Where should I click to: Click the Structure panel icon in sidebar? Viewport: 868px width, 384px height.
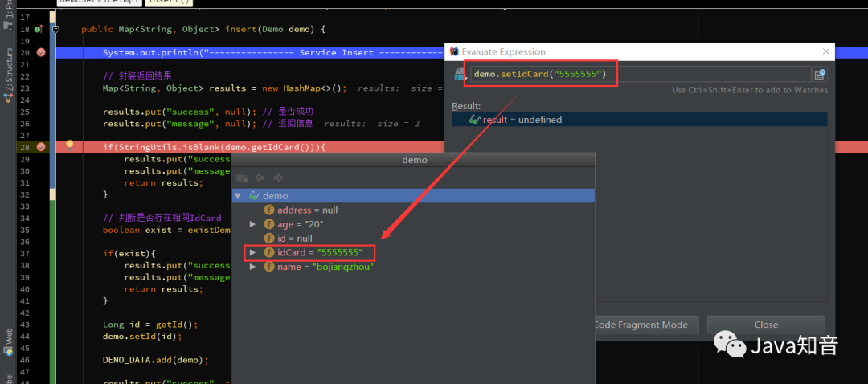(8, 99)
